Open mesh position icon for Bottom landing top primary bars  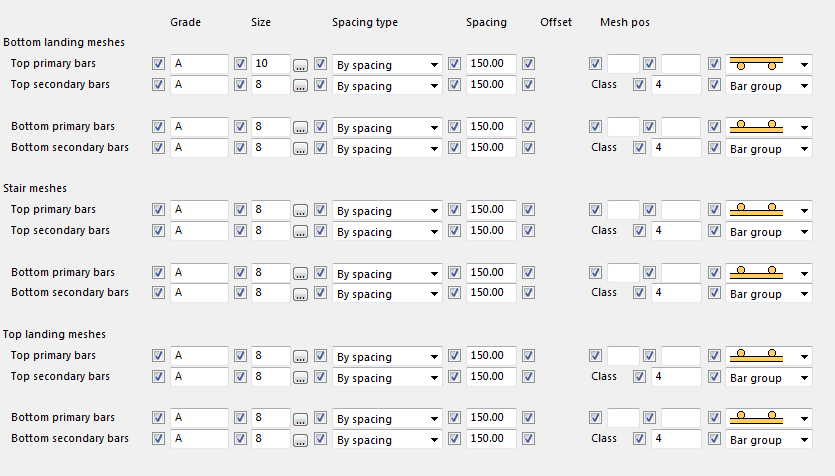(x=768, y=64)
